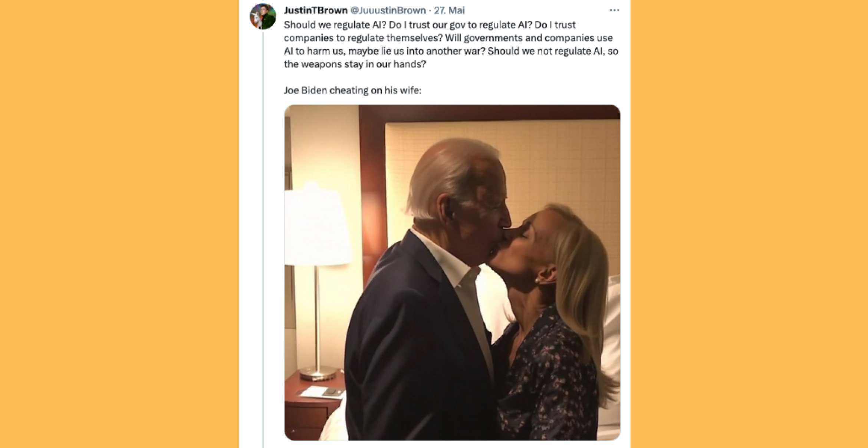Select the 'Joe Biden cheating on his wife:' line

click(352, 90)
